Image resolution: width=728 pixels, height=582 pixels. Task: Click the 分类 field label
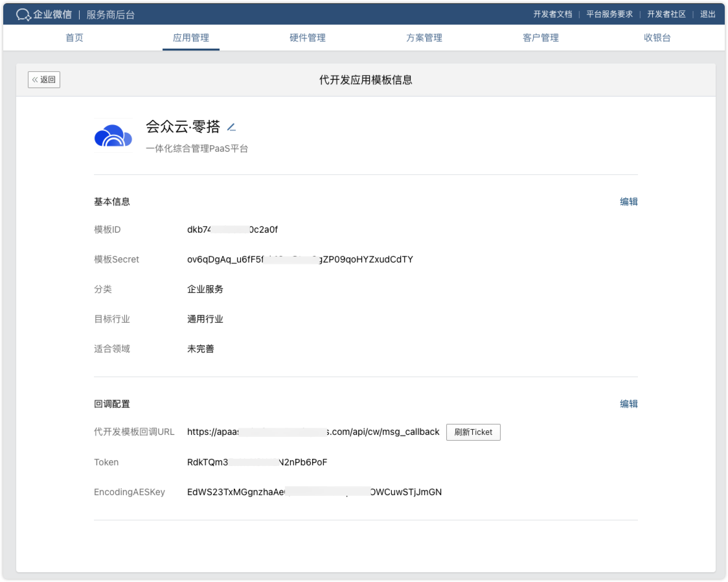tap(102, 289)
